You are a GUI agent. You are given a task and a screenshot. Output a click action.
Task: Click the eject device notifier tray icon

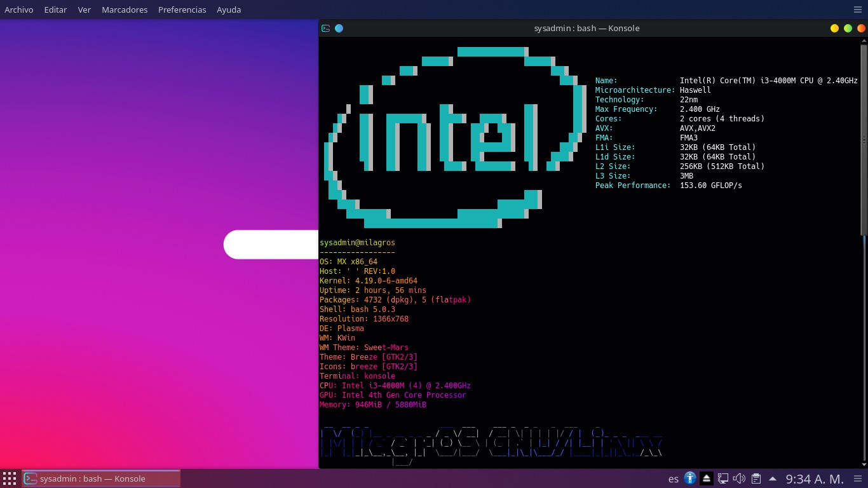pos(706,478)
